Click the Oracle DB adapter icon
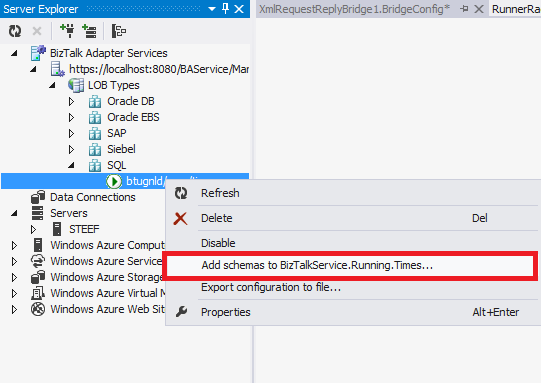 tap(95, 101)
